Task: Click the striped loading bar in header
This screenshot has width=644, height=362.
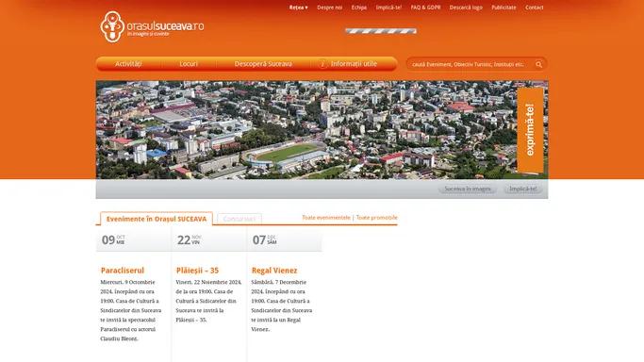Action: (x=381, y=31)
